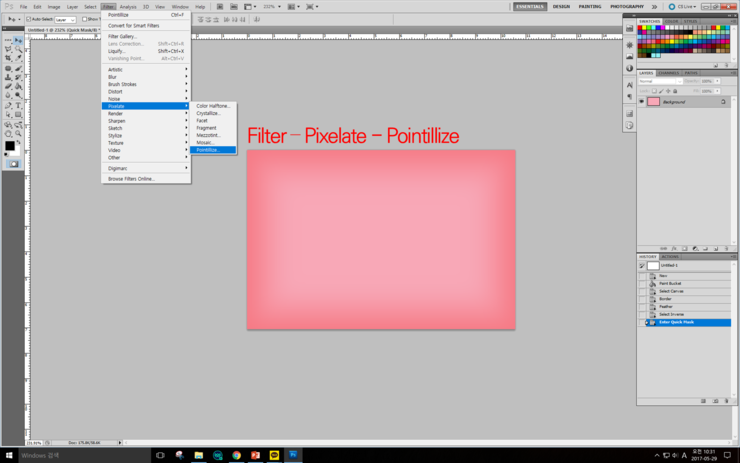Click the foreground color black swatch
Image resolution: width=740 pixels, height=463 pixels.
(10, 146)
